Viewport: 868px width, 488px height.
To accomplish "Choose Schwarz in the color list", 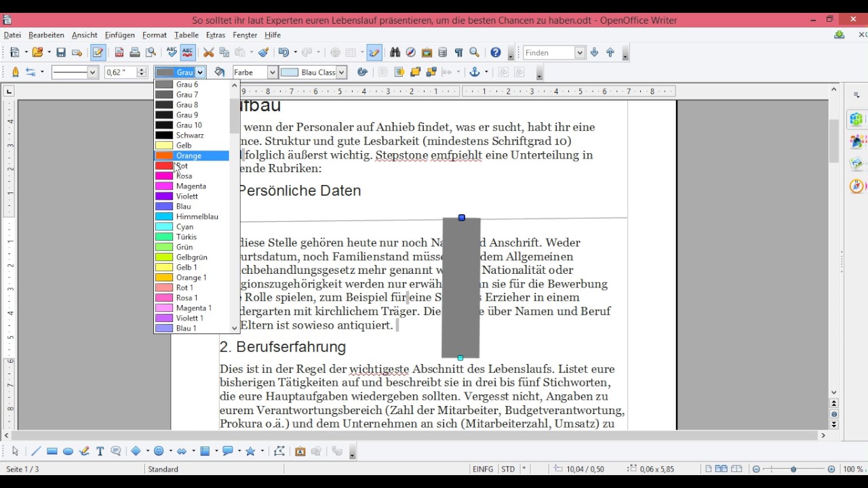I will point(192,135).
